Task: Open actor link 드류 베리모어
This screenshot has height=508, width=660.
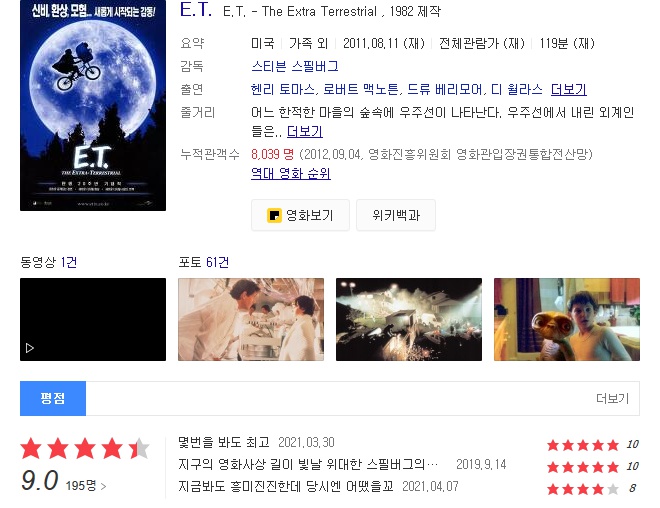Action: tap(444, 89)
